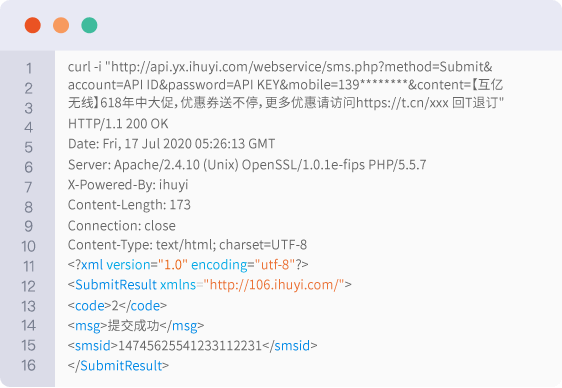Click the orange window dot
This screenshot has width=562, height=388.
pos(61,25)
